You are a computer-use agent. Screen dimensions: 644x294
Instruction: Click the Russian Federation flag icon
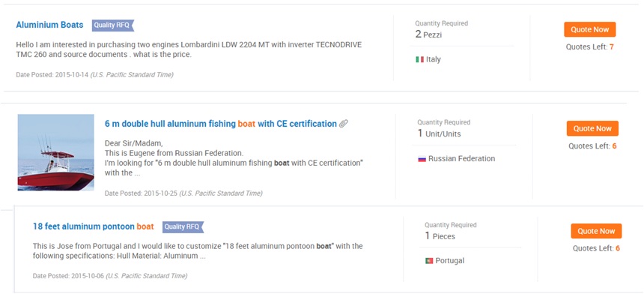coord(422,159)
